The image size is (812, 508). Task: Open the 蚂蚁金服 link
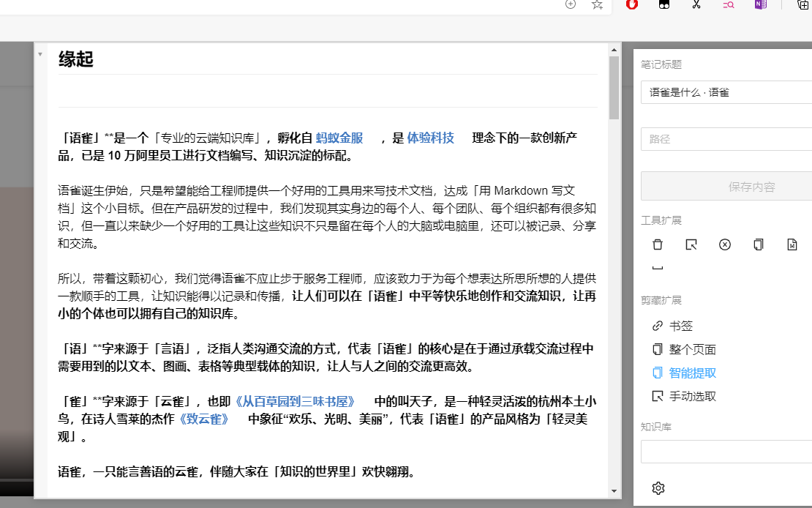pos(339,138)
